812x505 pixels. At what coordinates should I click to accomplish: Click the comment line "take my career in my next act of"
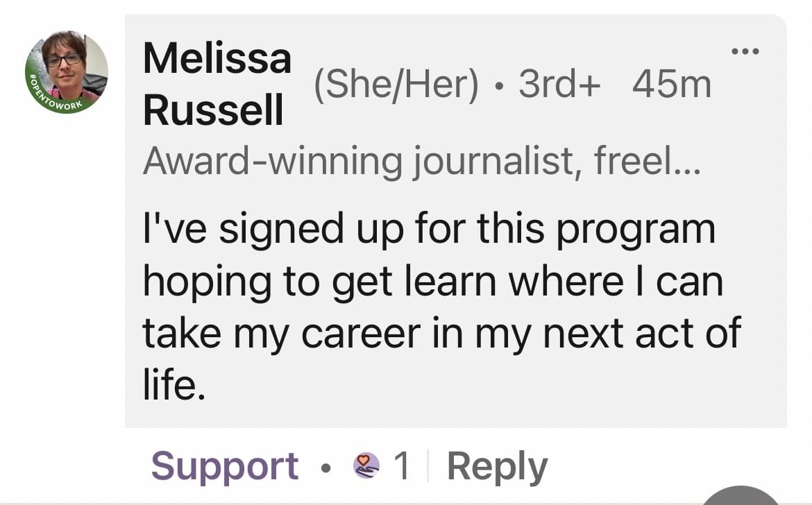tap(441, 332)
